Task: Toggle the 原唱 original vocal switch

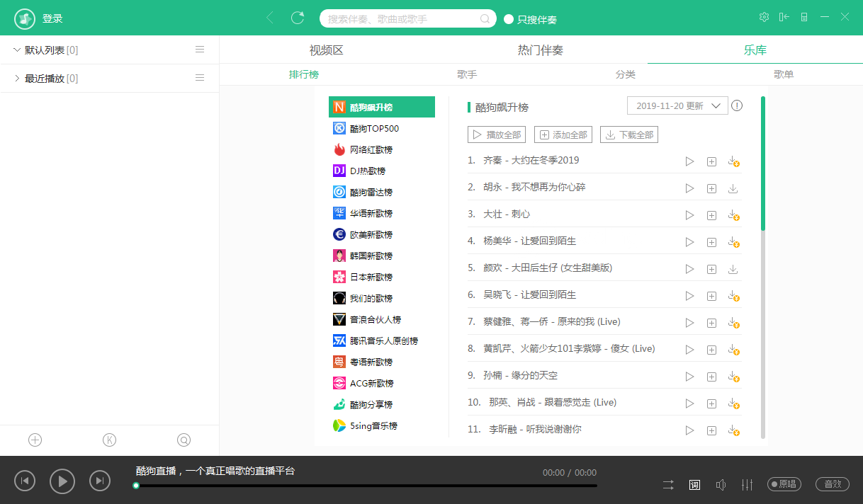Action: pos(784,484)
